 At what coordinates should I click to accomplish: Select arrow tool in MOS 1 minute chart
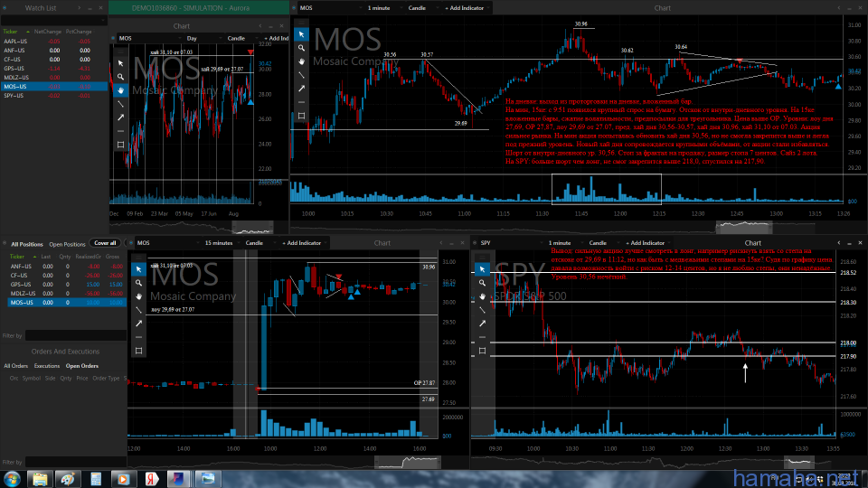301,89
